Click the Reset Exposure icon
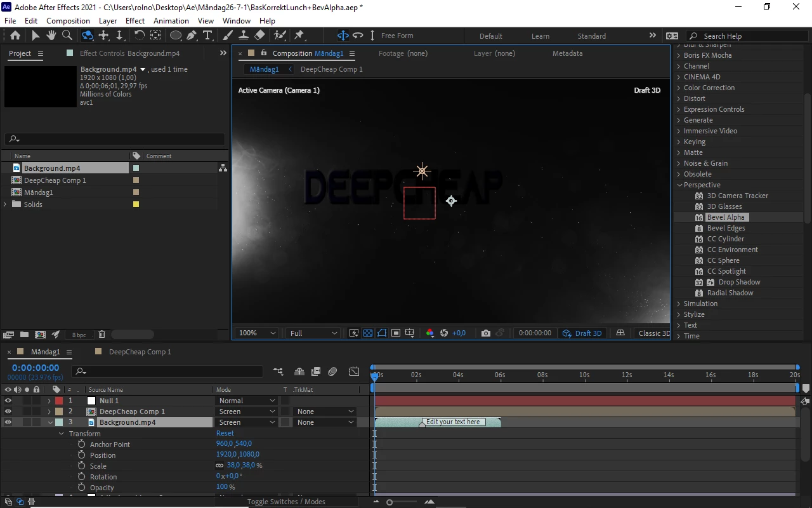The image size is (812, 508). pyautogui.click(x=444, y=333)
